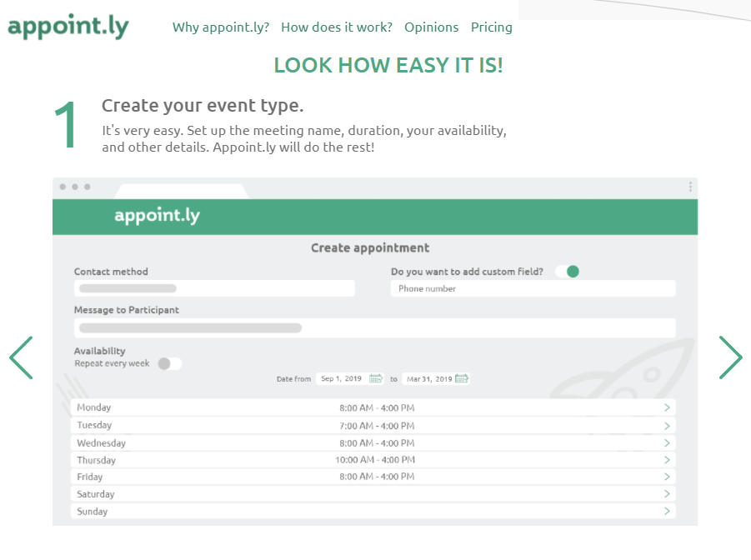
Task: Click the Create appointment heading
Action: coord(370,247)
